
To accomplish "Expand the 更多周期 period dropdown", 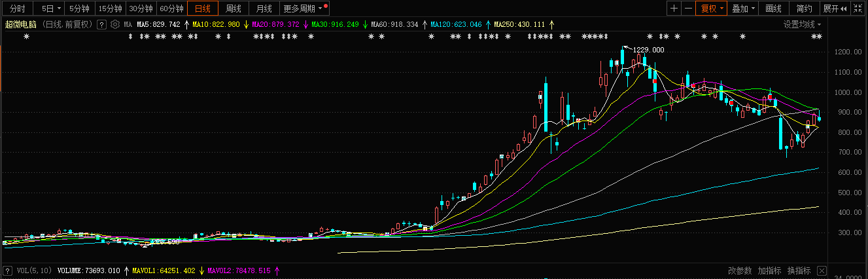I will tap(305, 9).
